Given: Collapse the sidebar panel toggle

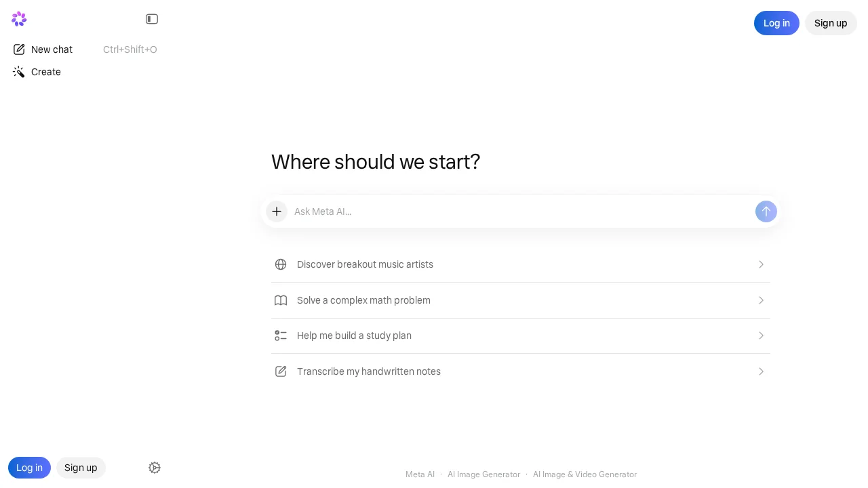Looking at the screenshot, I should [152, 19].
